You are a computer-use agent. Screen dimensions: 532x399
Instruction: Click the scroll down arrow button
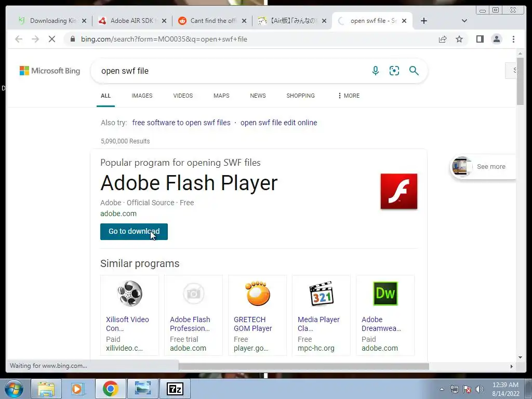tap(520, 357)
